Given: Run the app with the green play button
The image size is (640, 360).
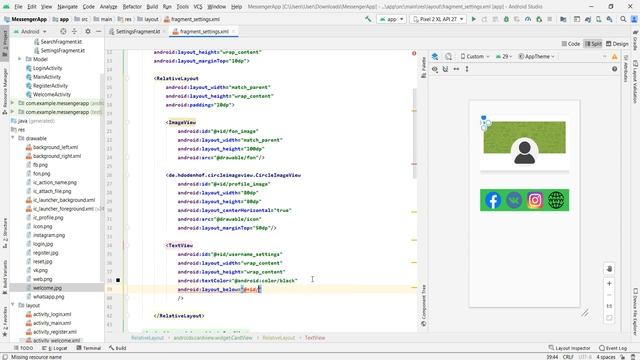Looking at the screenshot, I should coord(474,19).
